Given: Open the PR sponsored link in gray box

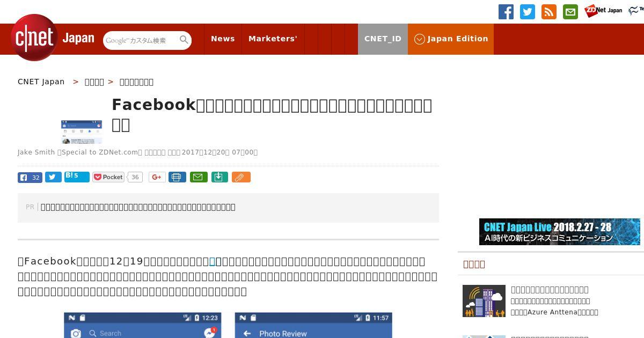Looking at the screenshot, I should point(138,207).
